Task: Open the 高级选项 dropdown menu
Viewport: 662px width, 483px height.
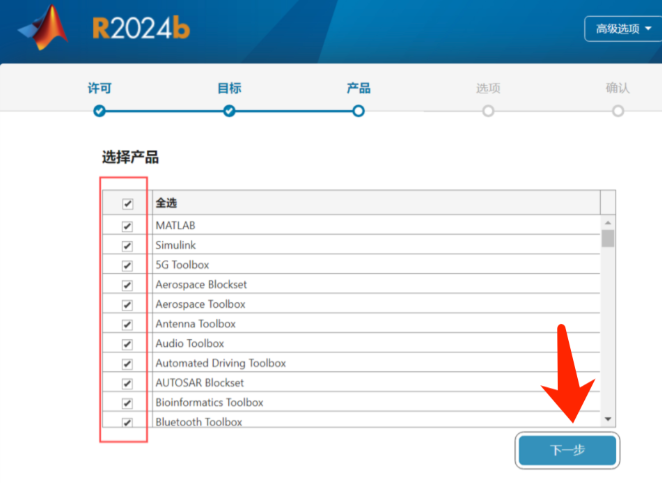Action: 623,29
